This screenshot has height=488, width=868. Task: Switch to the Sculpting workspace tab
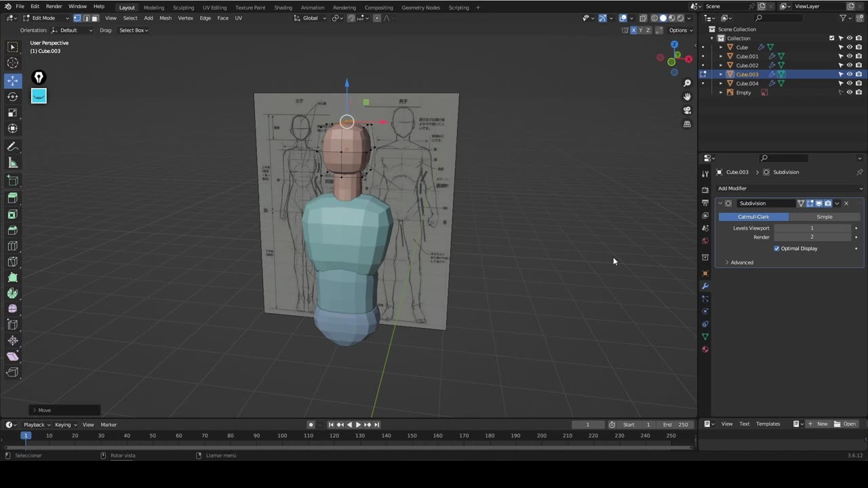[183, 7]
